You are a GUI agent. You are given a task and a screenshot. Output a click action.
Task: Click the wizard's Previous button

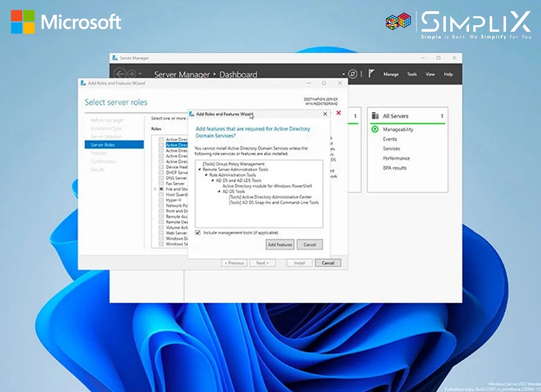(x=234, y=263)
